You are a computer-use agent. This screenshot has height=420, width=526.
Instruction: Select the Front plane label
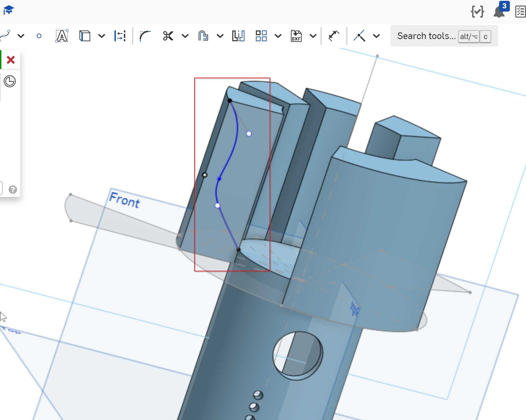click(x=124, y=200)
